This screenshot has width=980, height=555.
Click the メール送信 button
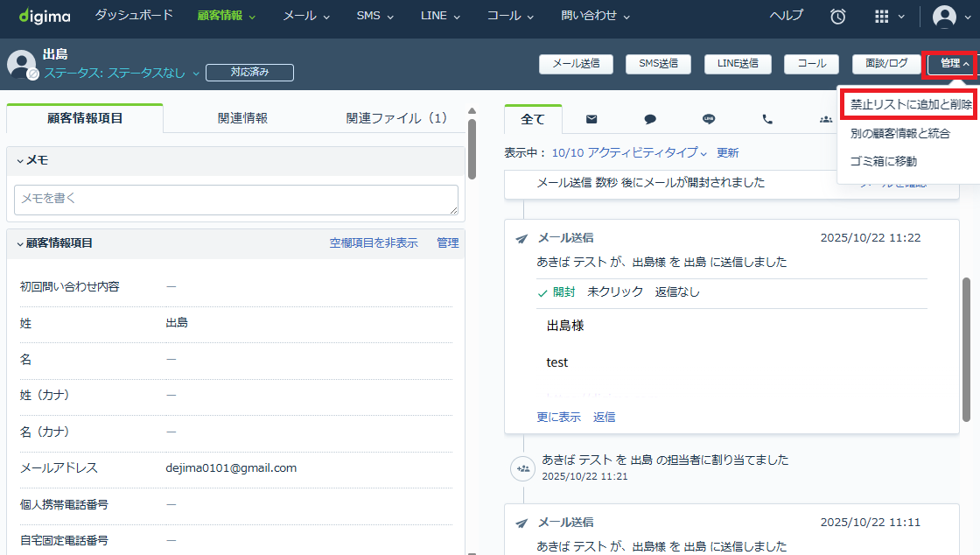(x=576, y=64)
